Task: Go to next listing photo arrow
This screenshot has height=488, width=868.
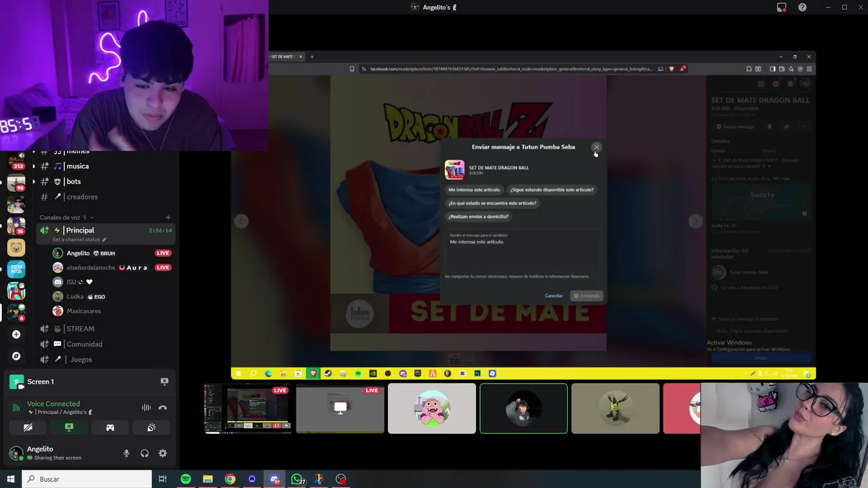Action: tap(695, 221)
